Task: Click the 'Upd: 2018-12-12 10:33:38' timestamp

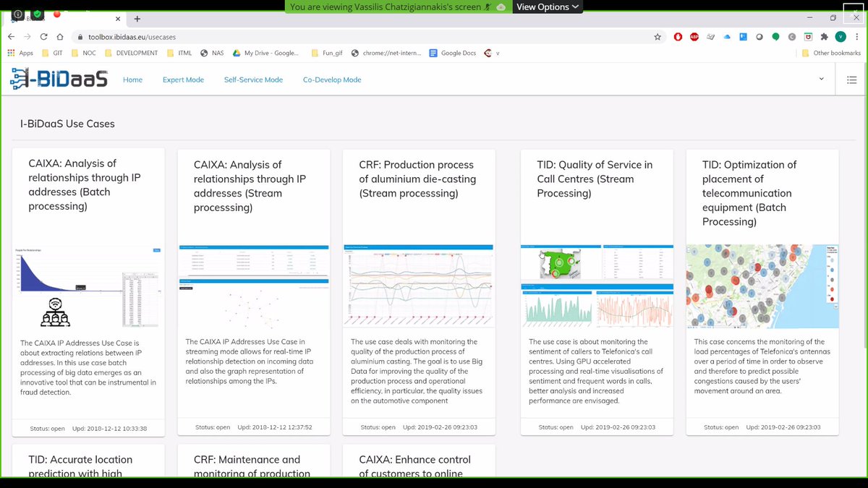Action: [x=110, y=429]
